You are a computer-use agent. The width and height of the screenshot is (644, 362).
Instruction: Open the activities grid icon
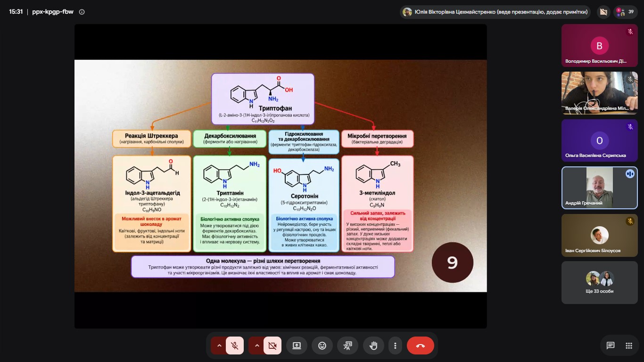pos(629,346)
